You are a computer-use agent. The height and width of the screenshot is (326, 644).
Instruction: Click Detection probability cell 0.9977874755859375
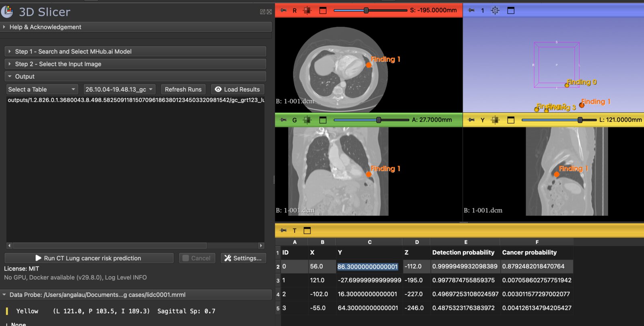point(465,280)
